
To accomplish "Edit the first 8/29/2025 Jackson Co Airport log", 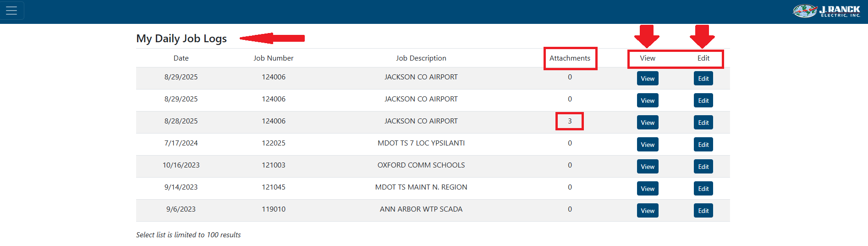I will pos(703,78).
